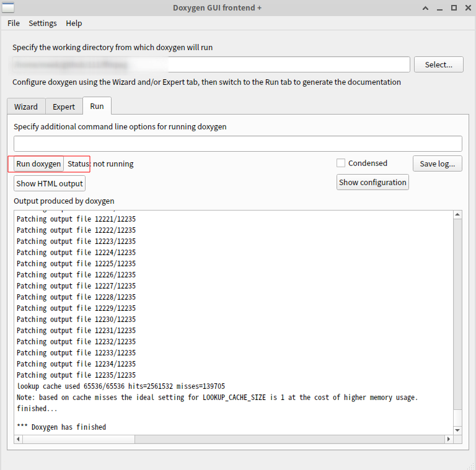The image size is (476, 470).
Task: Click the keep-above arrow icon in title bar
Action: point(426,8)
